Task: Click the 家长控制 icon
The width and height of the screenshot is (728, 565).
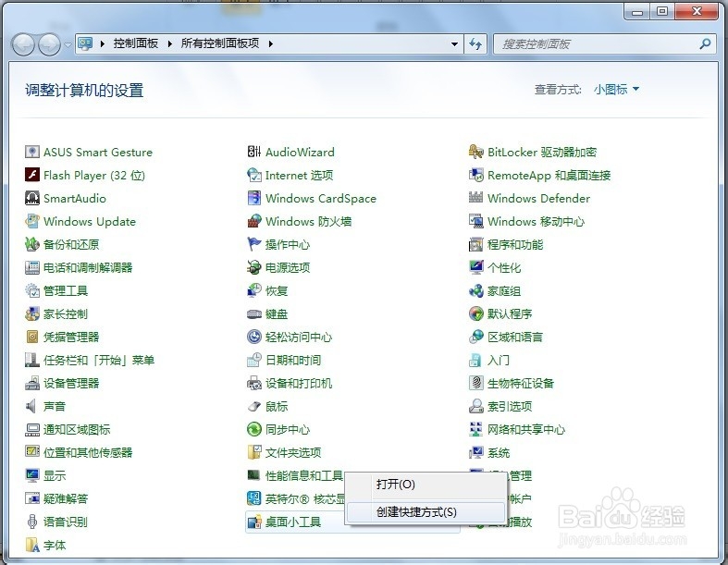Action: [x=32, y=313]
